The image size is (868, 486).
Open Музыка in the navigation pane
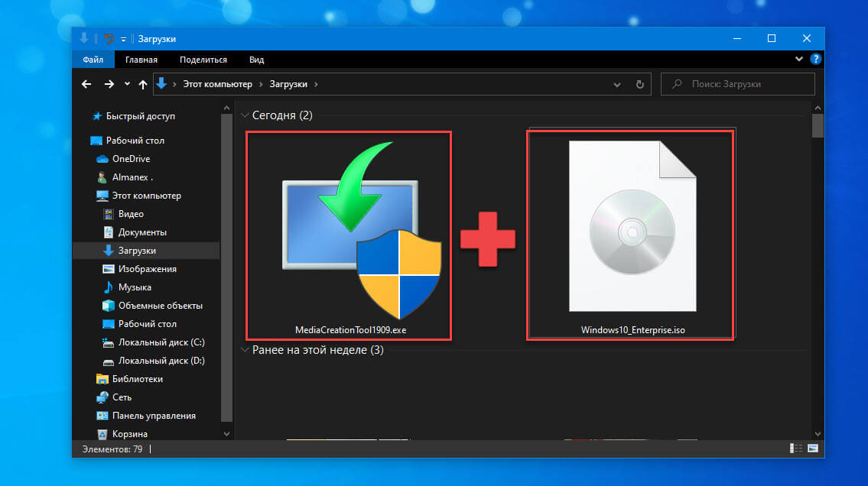tap(135, 287)
